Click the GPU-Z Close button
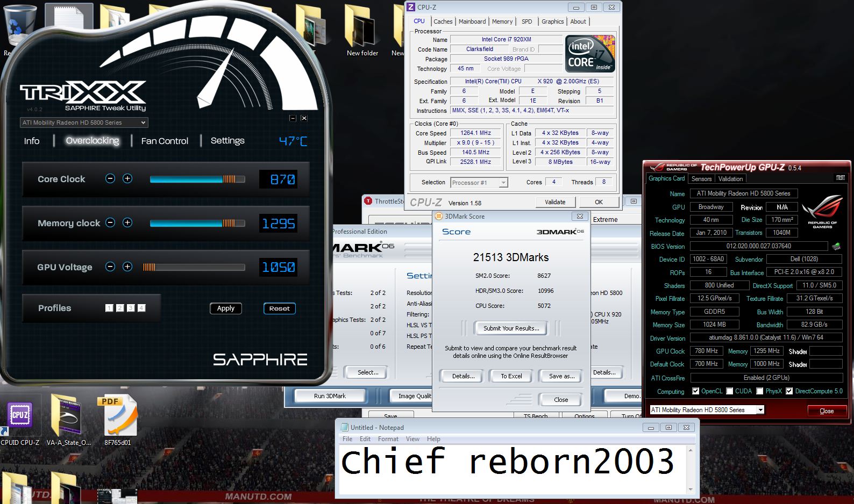The width and height of the screenshot is (854, 504). [x=827, y=411]
